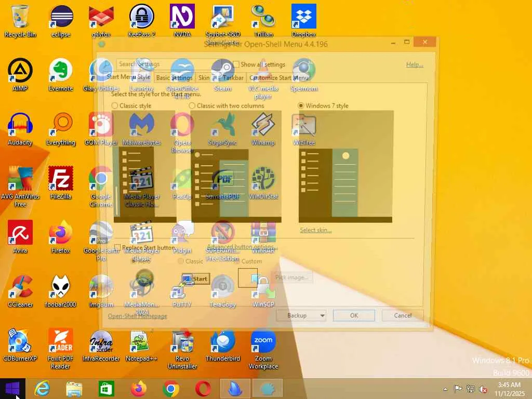Switch to the Customize Start Menu tab

279,78
